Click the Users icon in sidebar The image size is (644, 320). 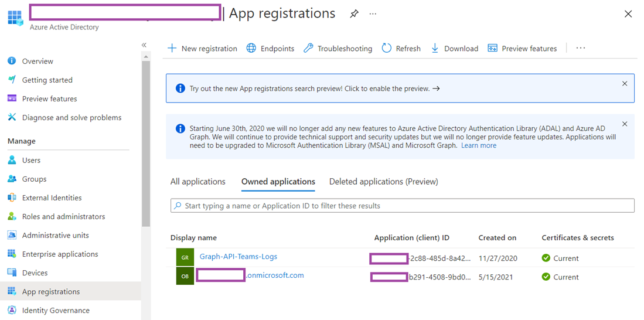pos(12,160)
